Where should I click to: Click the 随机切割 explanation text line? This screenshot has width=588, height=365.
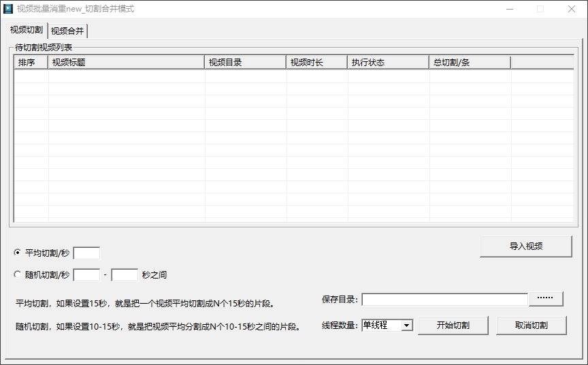(159, 327)
